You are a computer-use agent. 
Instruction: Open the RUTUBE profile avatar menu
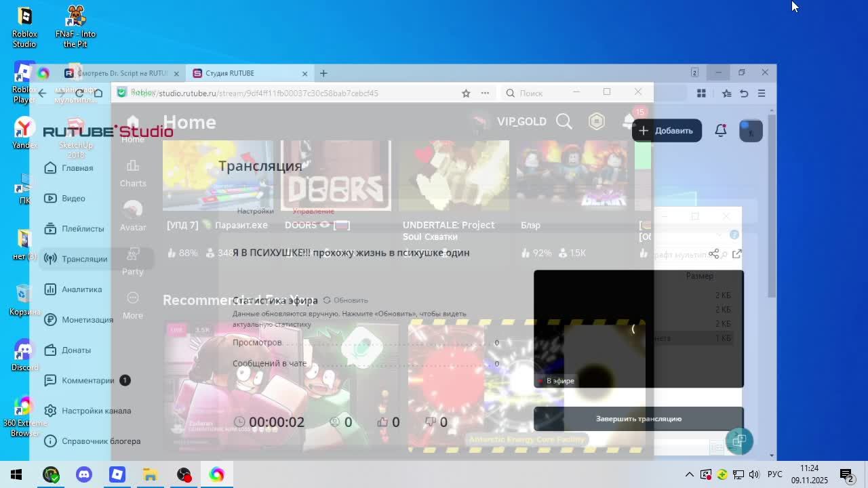751,131
